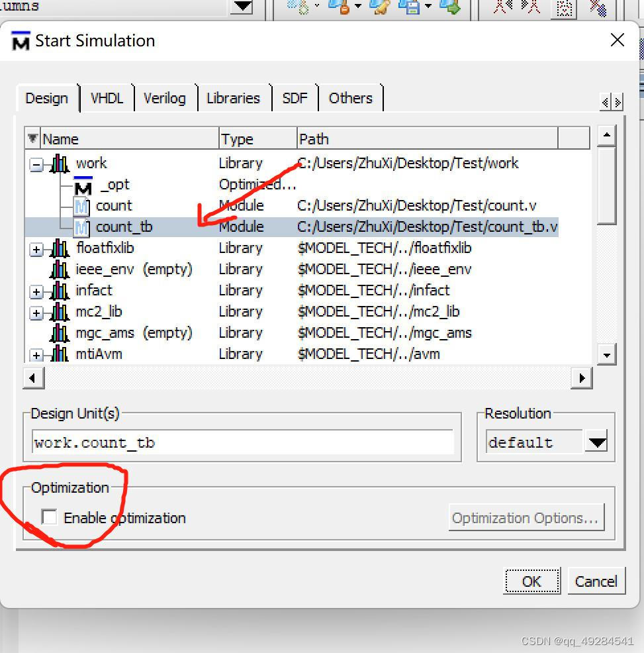Click the _opt ModelSim M icon

click(83, 186)
